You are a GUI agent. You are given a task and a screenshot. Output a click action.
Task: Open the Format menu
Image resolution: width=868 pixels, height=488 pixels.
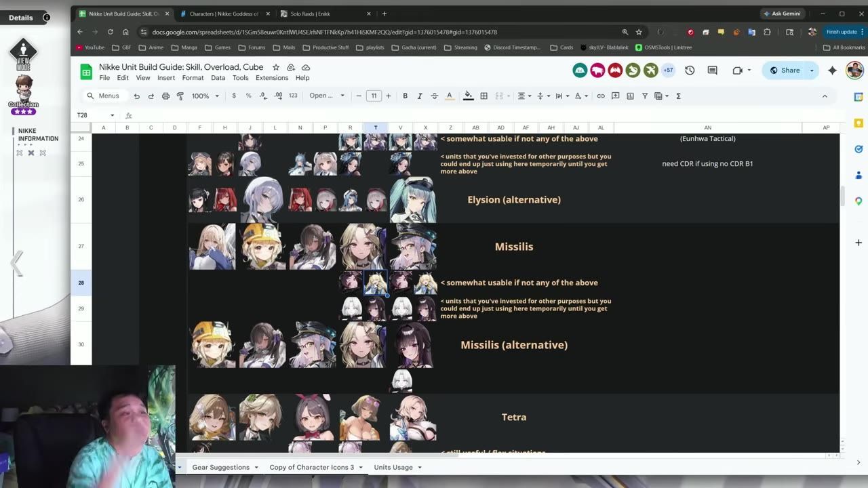point(193,78)
